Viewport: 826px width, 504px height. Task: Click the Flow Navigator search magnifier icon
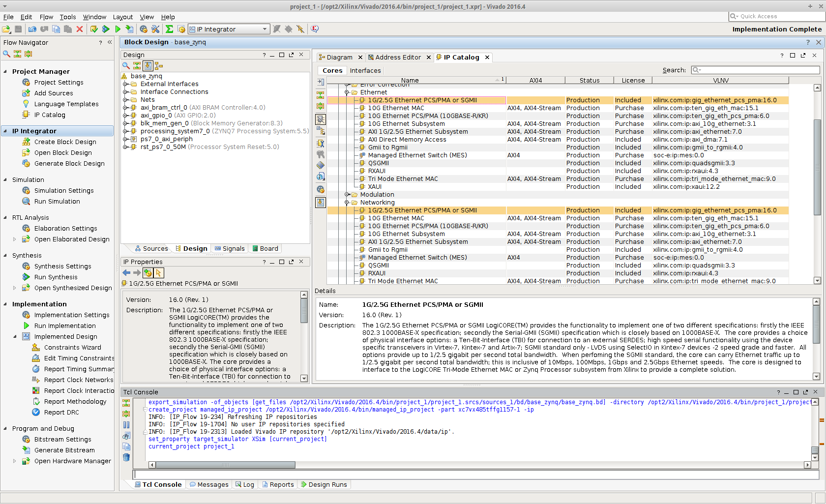coord(6,54)
